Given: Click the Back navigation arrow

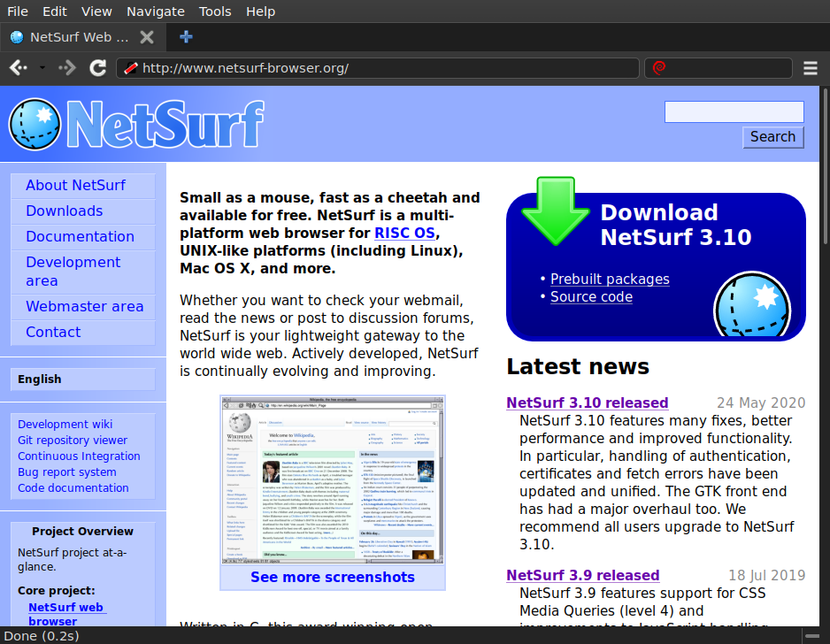Looking at the screenshot, I should coord(17,68).
